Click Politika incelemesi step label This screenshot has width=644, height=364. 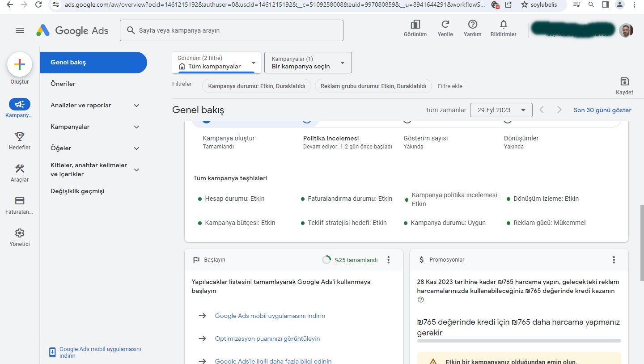(x=331, y=138)
